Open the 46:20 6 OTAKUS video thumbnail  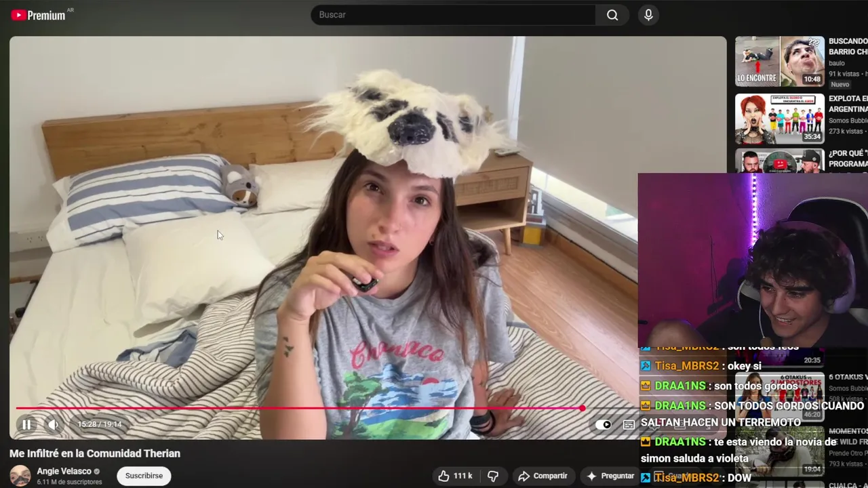(780, 397)
